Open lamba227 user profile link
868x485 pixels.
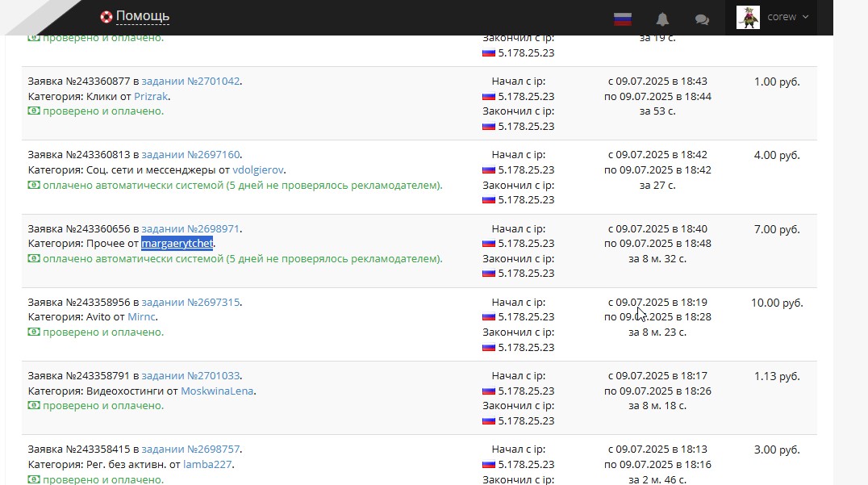(x=208, y=465)
